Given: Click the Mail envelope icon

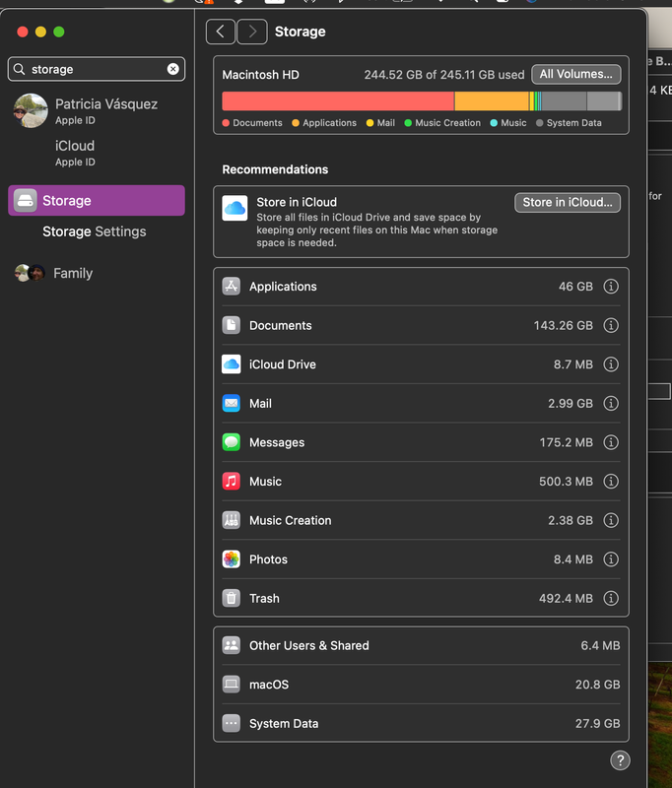Looking at the screenshot, I should click(x=232, y=403).
